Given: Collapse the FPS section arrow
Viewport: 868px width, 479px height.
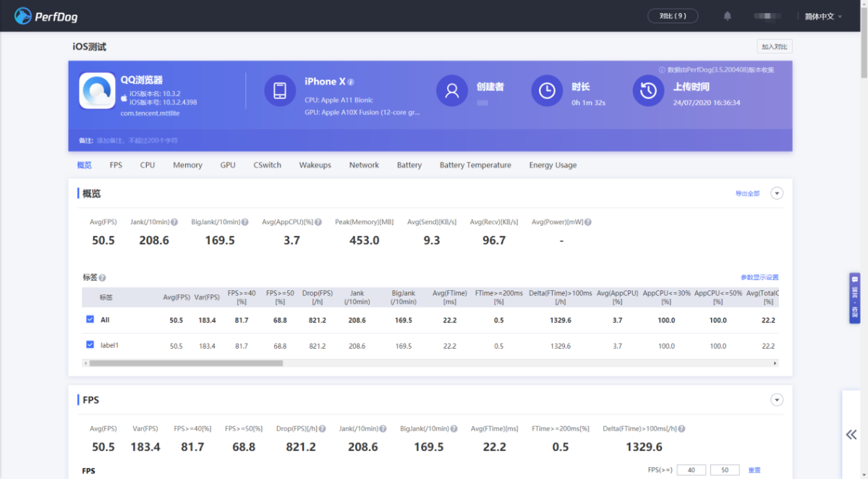Looking at the screenshot, I should tap(777, 400).
